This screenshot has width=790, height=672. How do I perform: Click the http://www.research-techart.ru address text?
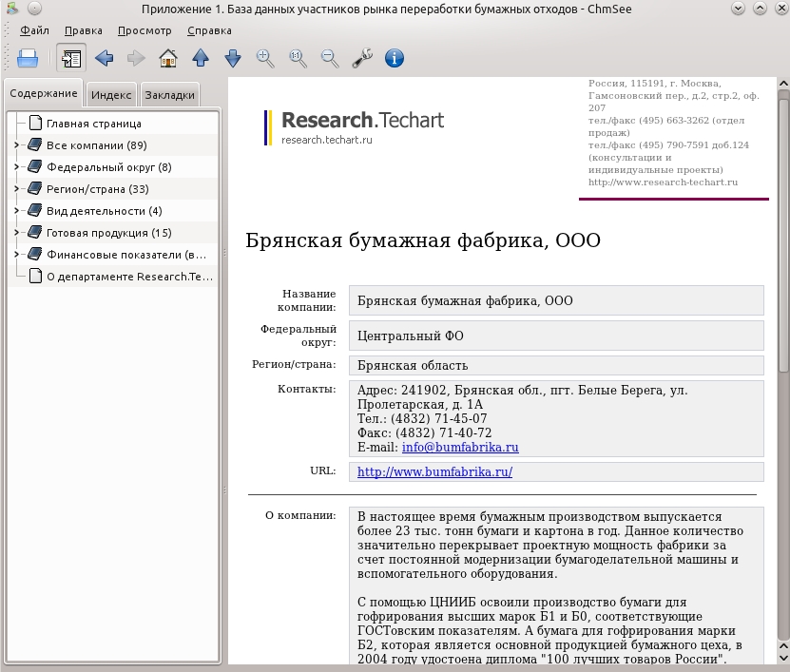click(663, 182)
